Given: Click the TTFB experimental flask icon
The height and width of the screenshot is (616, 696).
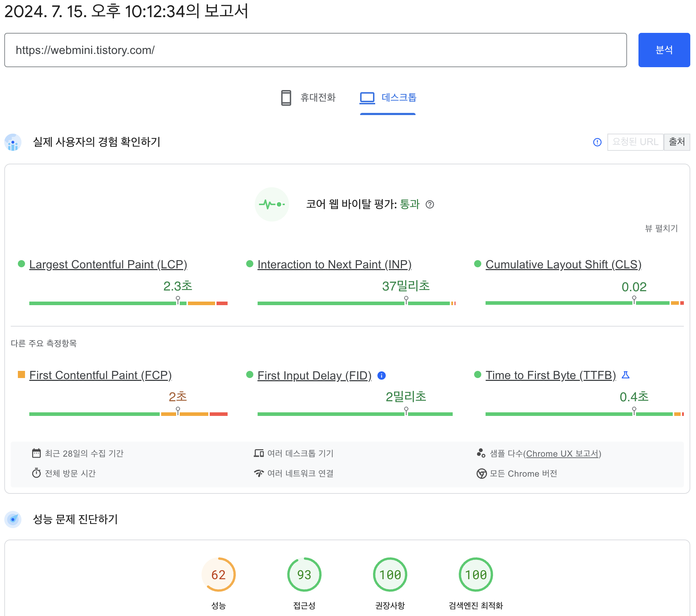Looking at the screenshot, I should tap(625, 375).
